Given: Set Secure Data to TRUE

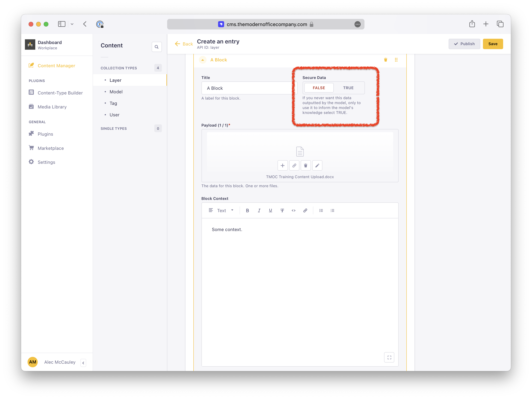Looking at the screenshot, I should [348, 88].
